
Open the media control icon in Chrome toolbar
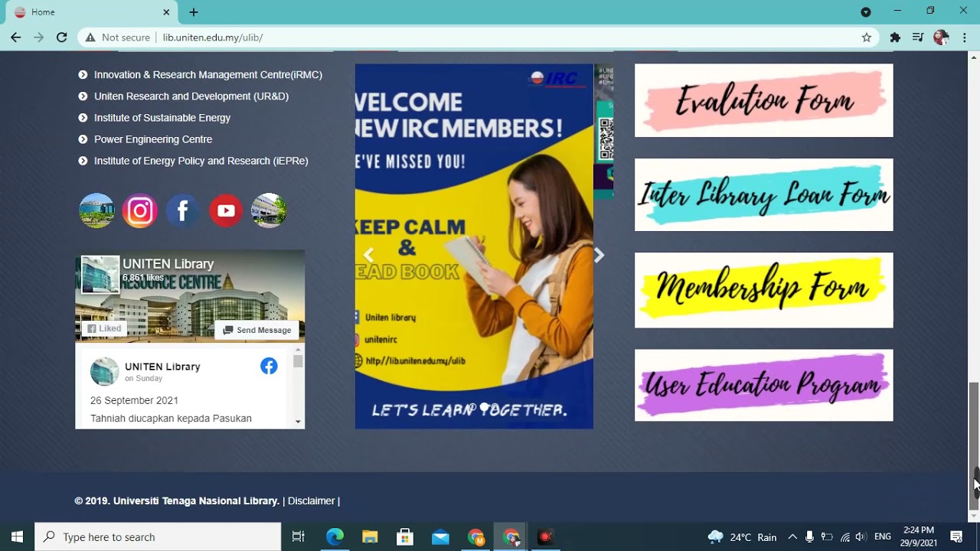(918, 37)
